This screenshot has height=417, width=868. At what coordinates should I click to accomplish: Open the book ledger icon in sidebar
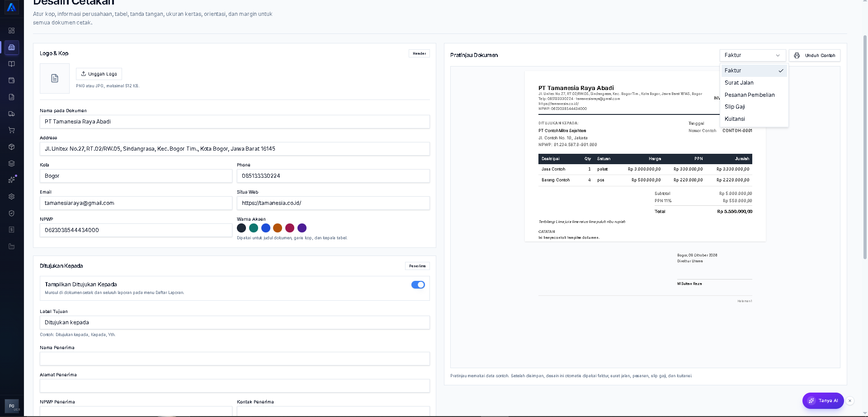(12, 64)
